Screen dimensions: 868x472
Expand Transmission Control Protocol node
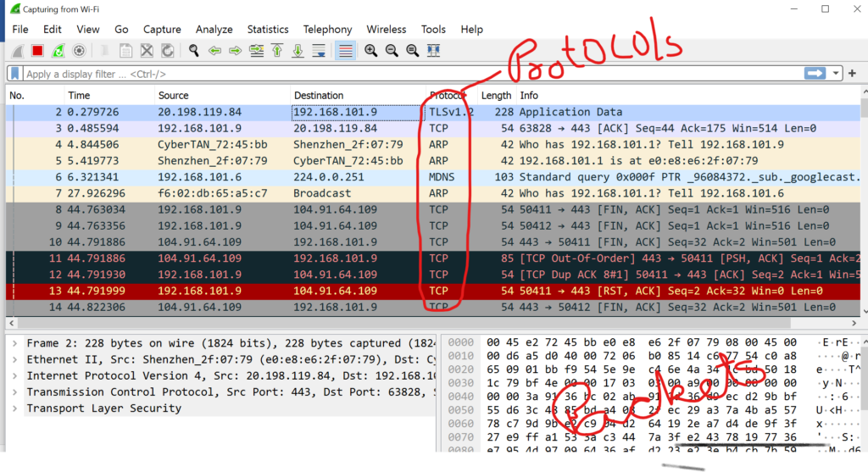pyautogui.click(x=15, y=392)
